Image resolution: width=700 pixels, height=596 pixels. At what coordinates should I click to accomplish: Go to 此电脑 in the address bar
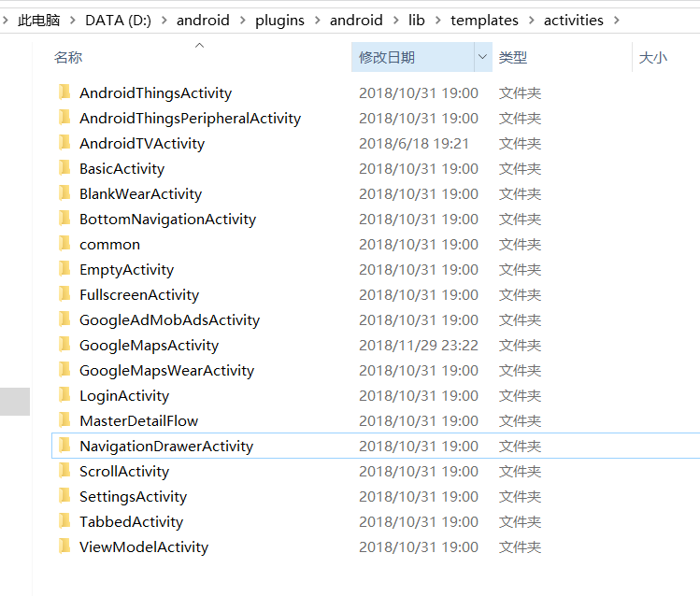[x=39, y=21]
